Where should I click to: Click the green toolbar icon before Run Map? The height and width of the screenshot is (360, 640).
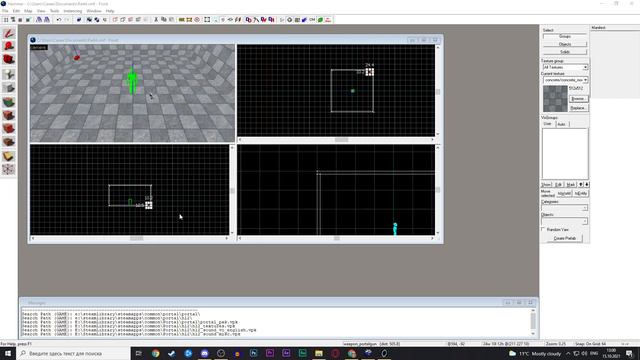tap(320, 20)
